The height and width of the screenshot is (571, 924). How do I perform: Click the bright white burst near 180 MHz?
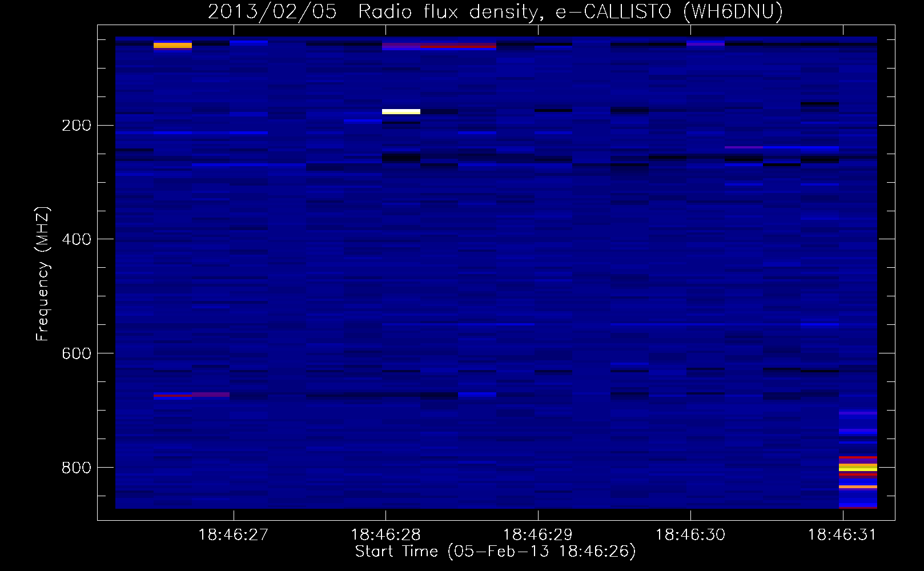pos(401,112)
